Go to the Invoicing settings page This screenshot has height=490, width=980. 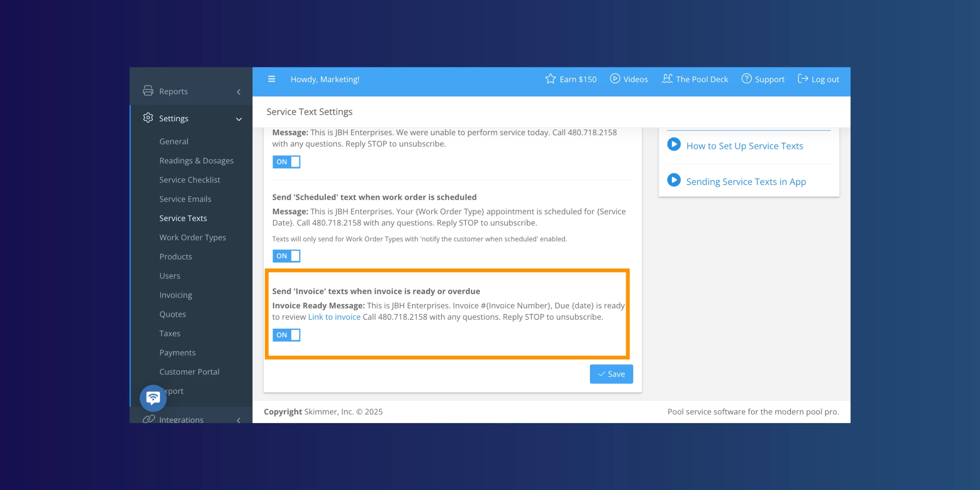pos(176,295)
